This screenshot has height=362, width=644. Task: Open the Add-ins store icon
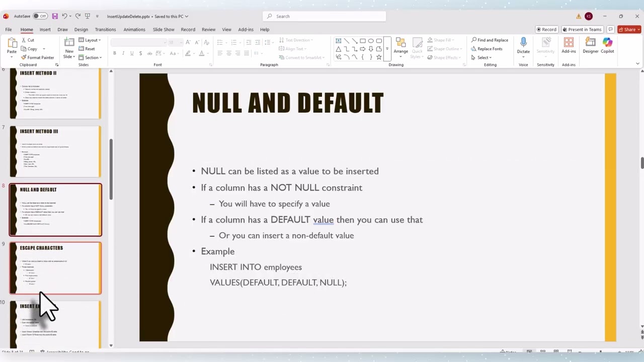pos(569,45)
